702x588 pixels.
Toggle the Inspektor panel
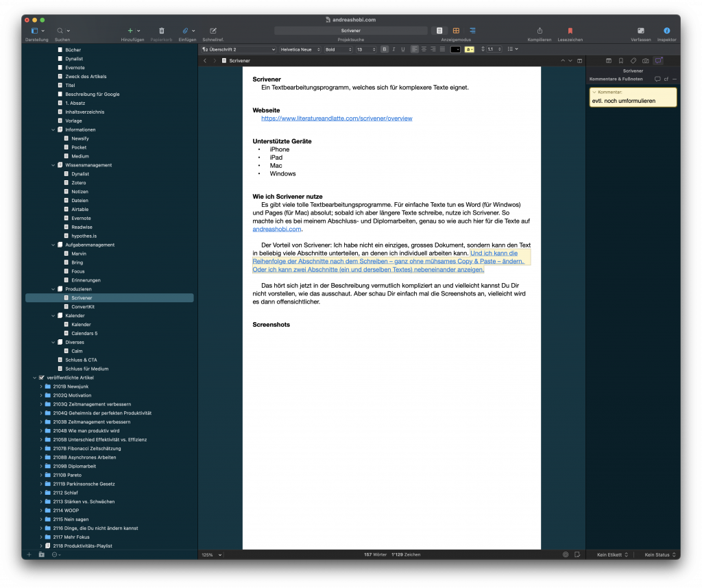[x=666, y=31]
